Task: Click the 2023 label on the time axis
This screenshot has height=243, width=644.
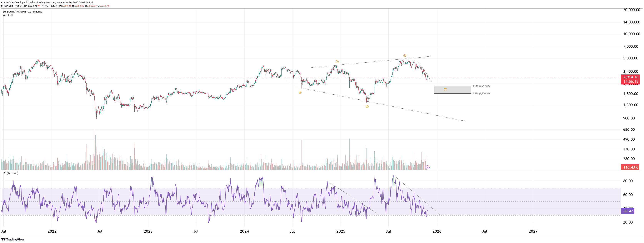Action: point(148,231)
